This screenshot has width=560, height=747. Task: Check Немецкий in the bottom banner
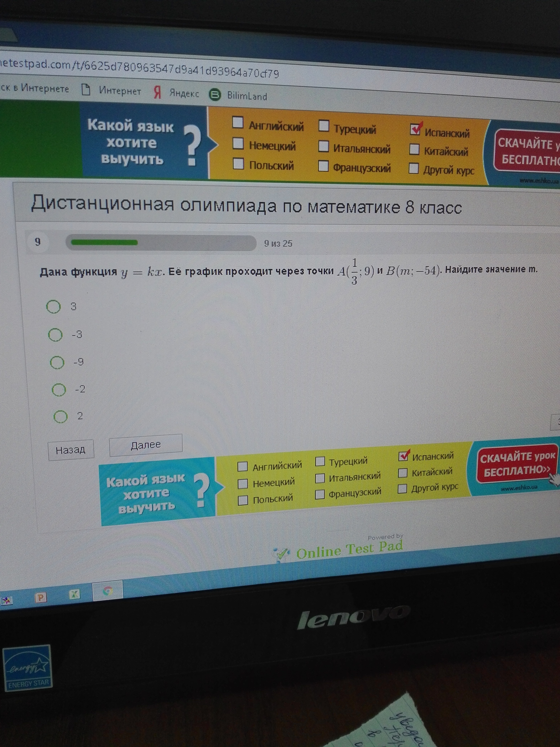point(243,484)
